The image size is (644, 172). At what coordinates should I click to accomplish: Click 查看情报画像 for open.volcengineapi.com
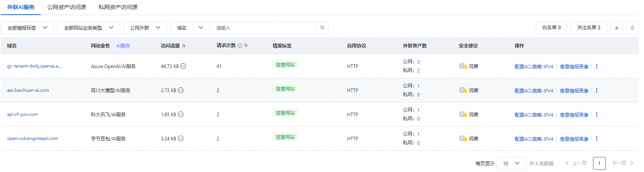click(x=574, y=139)
